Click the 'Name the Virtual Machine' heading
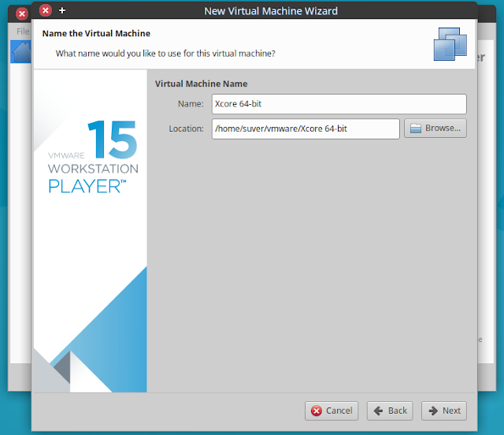This screenshot has height=435, width=504. coord(96,33)
